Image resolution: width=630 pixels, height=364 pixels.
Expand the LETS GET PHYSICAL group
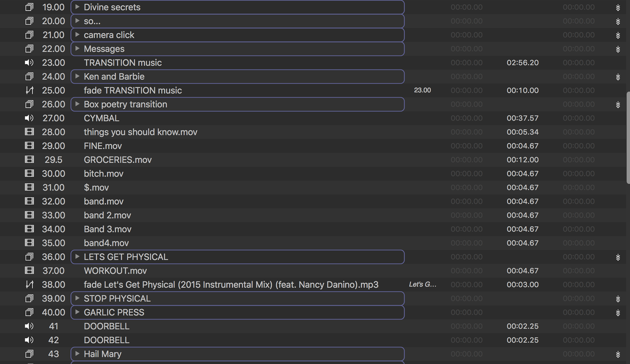click(77, 256)
